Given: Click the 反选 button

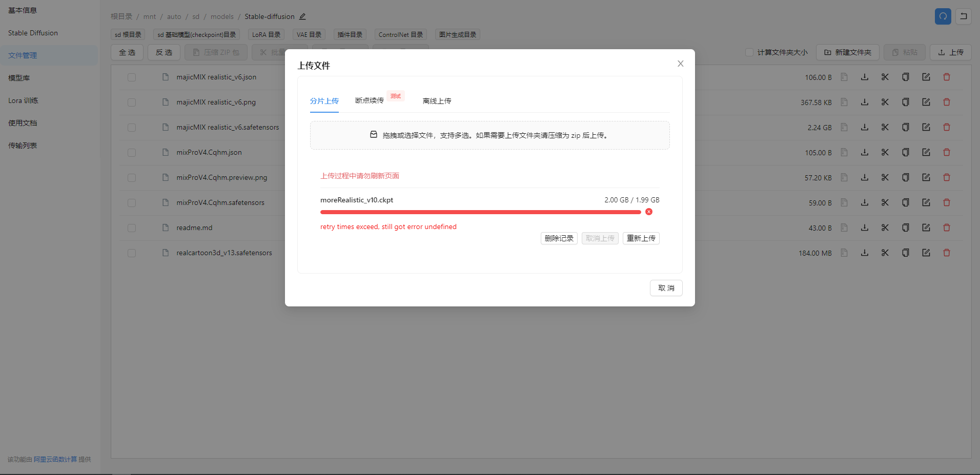Looking at the screenshot, I should click(164, 52).
